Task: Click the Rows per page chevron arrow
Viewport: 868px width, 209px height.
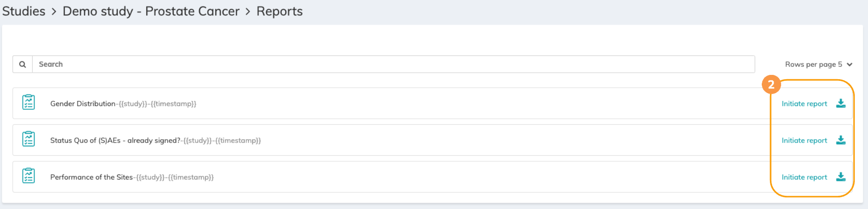Action: [x=850, y=65]
